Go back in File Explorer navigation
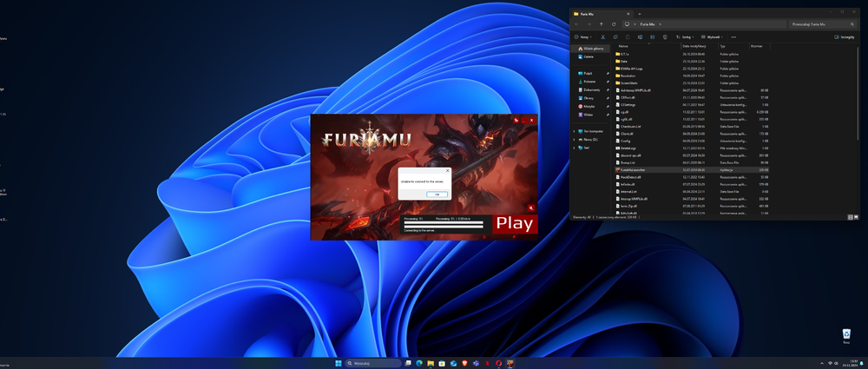The width and height of the screenshot is (868, 369). [x=576, y=24]
